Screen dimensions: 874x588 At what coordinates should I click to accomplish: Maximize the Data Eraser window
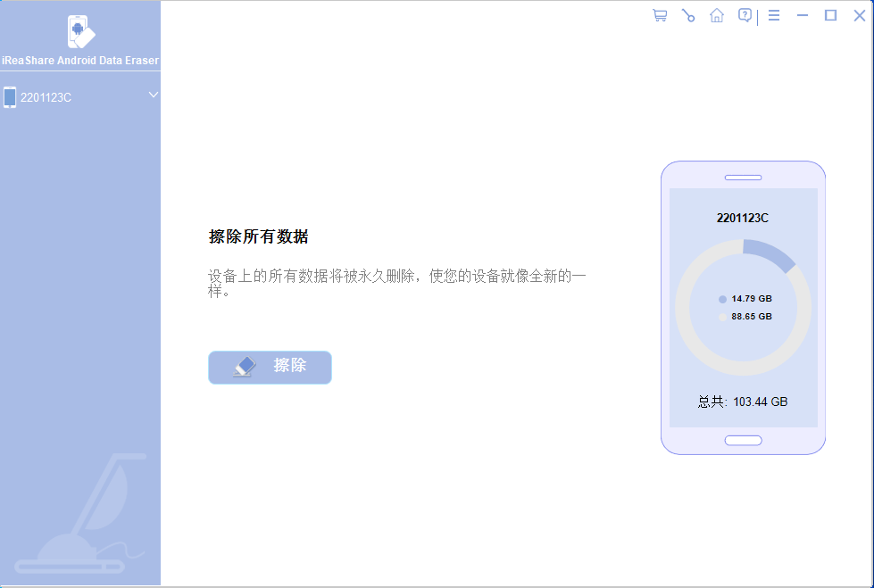[830, 15]
